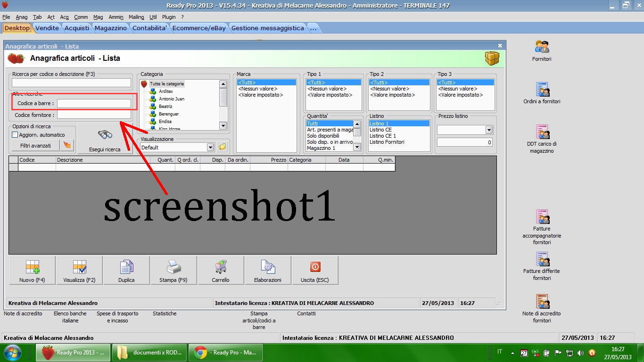
Task: Open the Prezzo listino dropdown
Action: coord(489,130)
